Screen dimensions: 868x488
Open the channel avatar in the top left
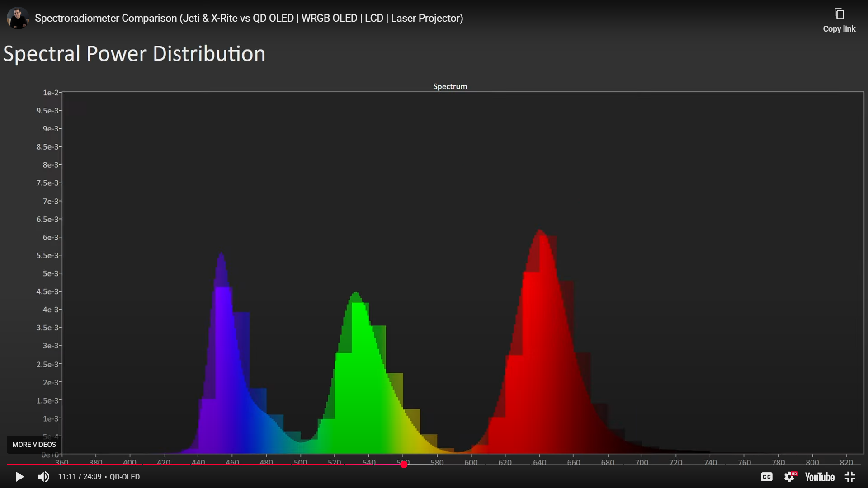point(18,18)
